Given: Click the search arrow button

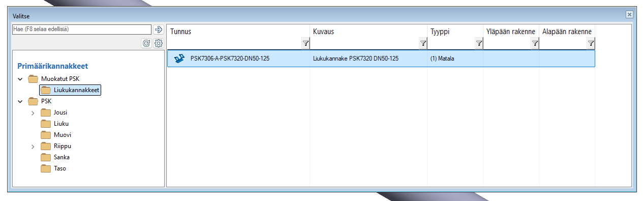Looking at the screenshot, I should [158, 30].
